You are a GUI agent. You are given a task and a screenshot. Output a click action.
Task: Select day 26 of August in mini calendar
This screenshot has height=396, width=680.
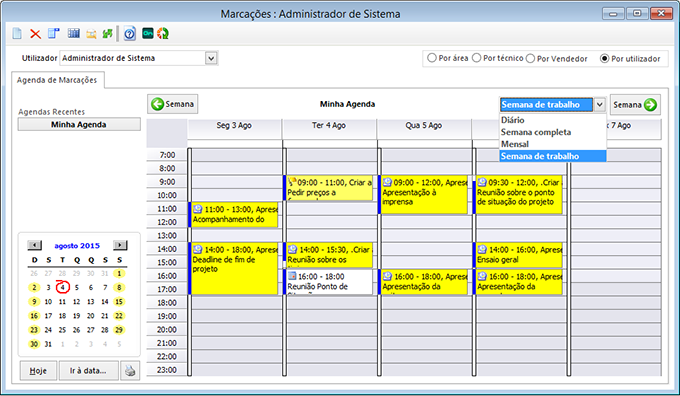(x=76, y=330)
